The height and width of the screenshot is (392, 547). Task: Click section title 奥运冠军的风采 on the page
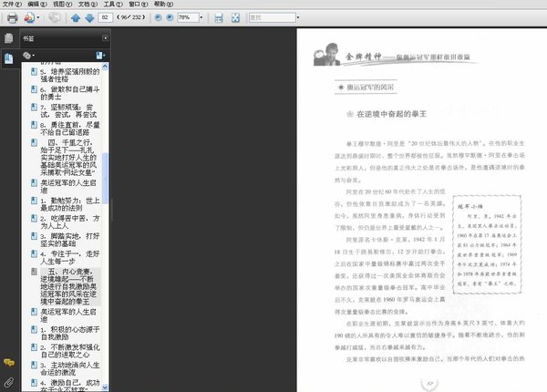(370, 88)
